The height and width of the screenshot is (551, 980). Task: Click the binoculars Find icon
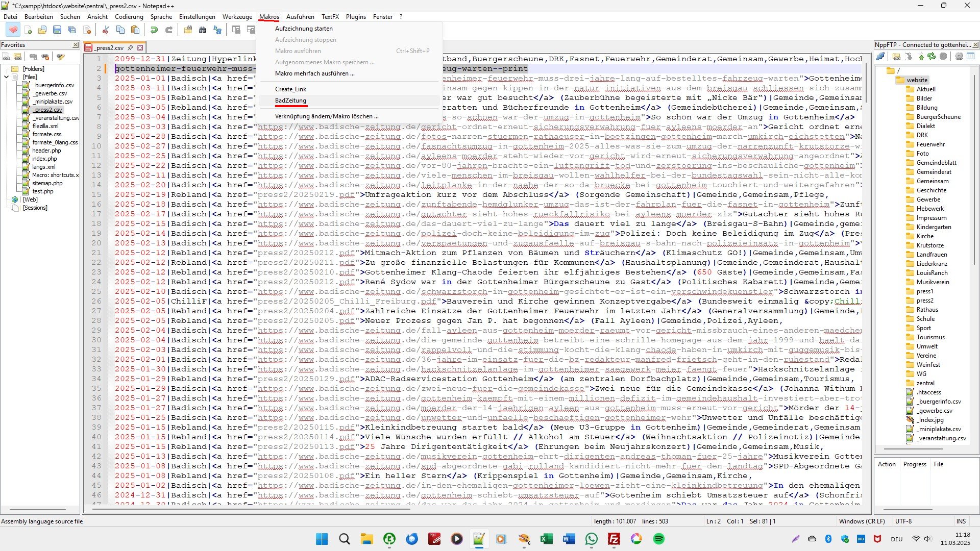click(x=203, y=30)
